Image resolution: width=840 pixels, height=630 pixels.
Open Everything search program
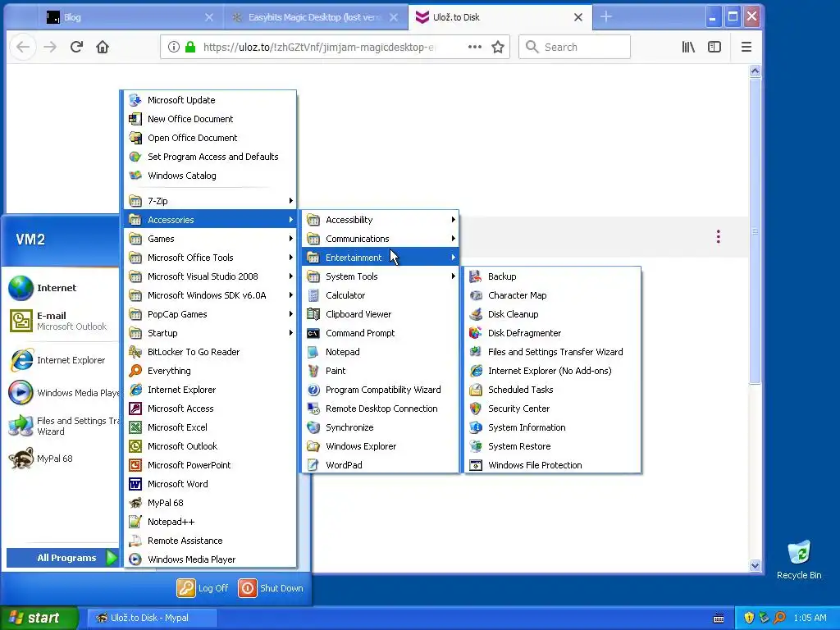click(210, 371)
